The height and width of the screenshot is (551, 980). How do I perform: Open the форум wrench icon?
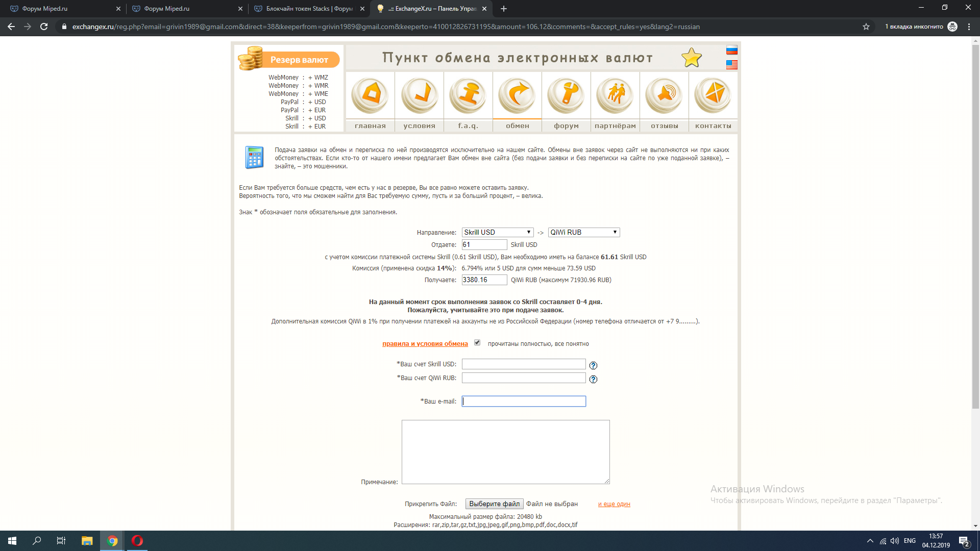[x=566, y=95]
